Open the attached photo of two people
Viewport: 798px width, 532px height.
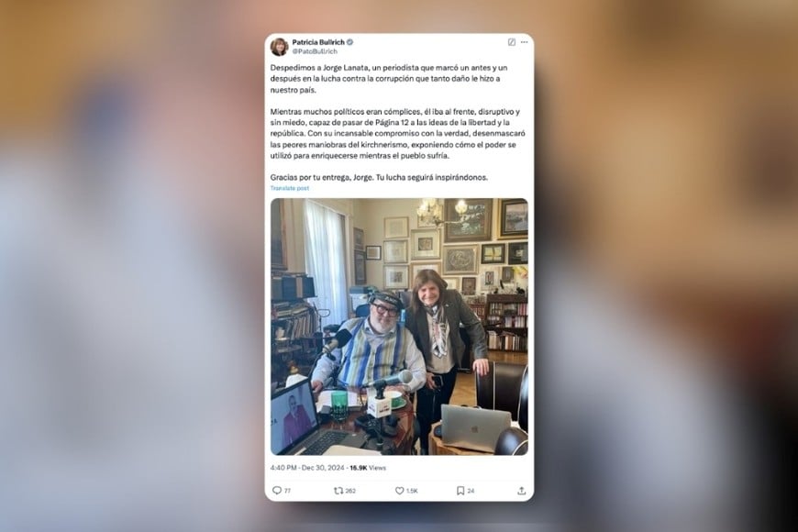[399, 327]
